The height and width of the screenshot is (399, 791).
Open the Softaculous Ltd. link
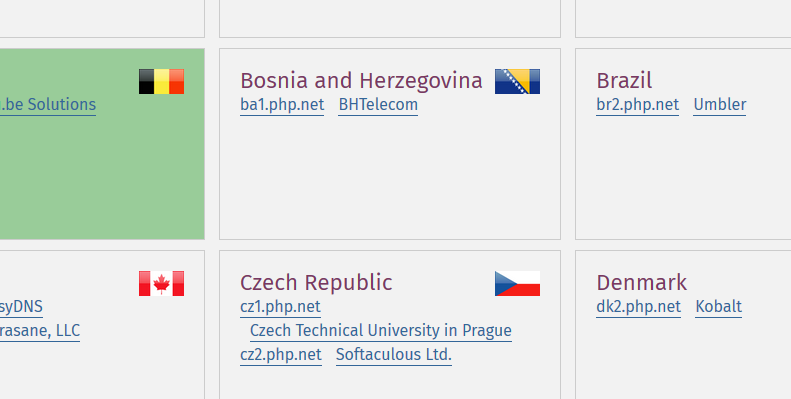click(393, 355)
